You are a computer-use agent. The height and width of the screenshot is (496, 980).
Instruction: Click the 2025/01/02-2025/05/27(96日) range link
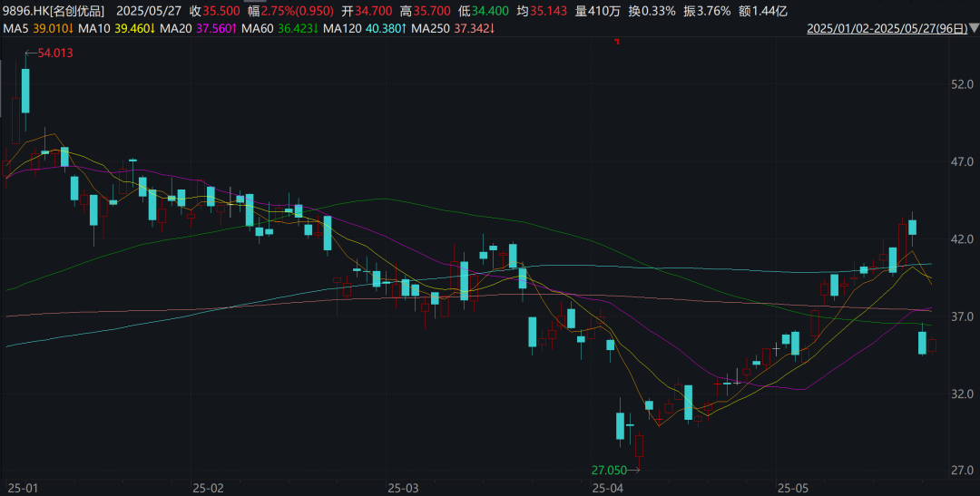pyautogui.click(x=887, y=28)
